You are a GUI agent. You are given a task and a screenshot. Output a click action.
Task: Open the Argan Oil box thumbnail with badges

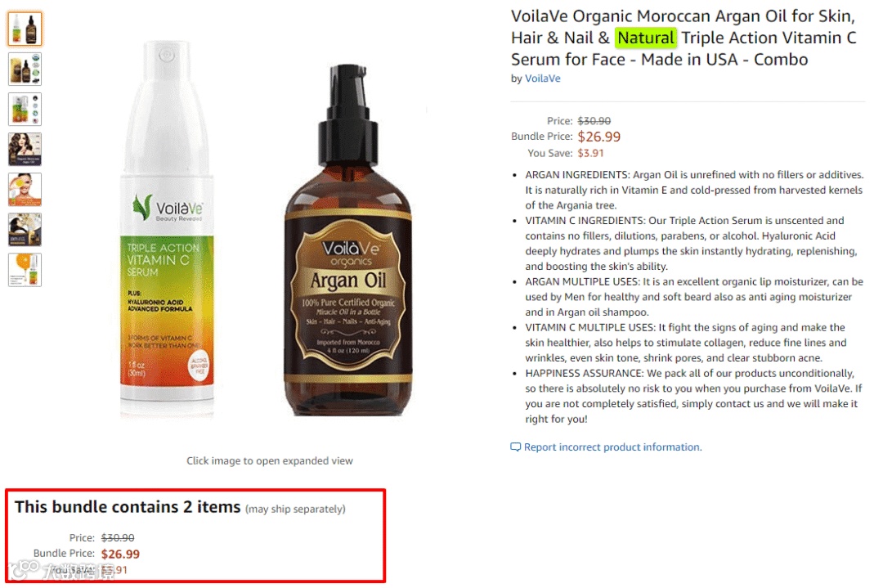pos(25,70)
